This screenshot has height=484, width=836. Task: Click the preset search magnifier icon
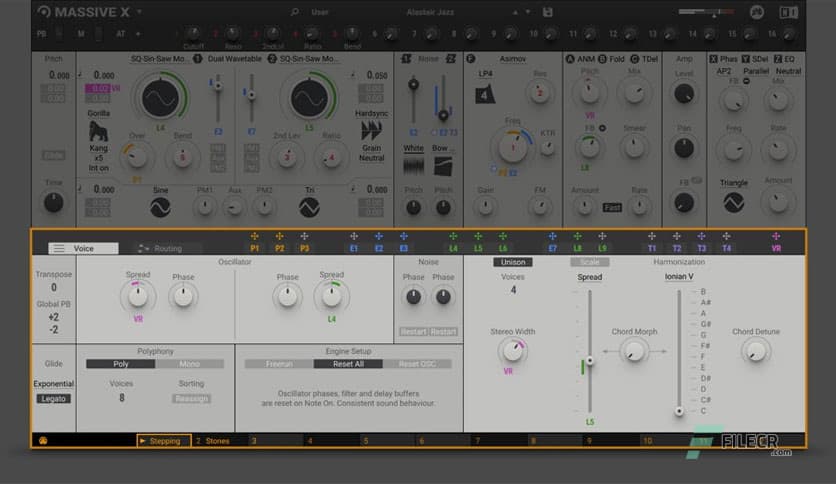pyautogui.click(x=295, y=12)
